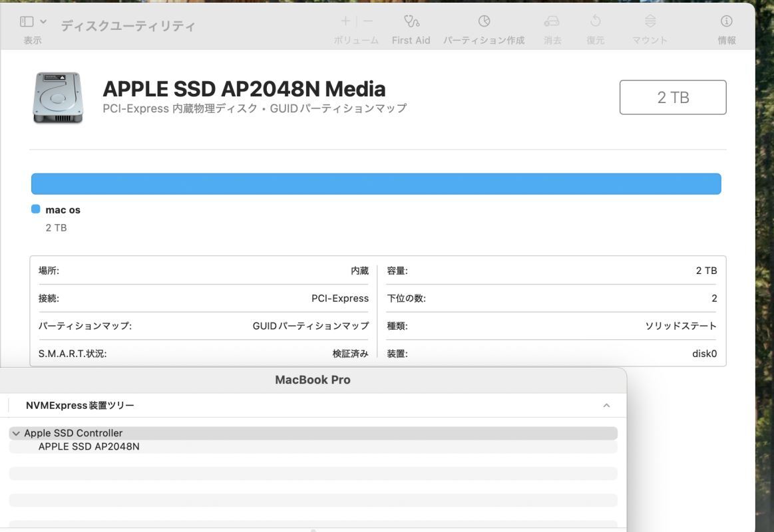Click the APPLE SSD AP2048N Media title
The width and height of the screenshot is (774, 532).
coord(244,88)
